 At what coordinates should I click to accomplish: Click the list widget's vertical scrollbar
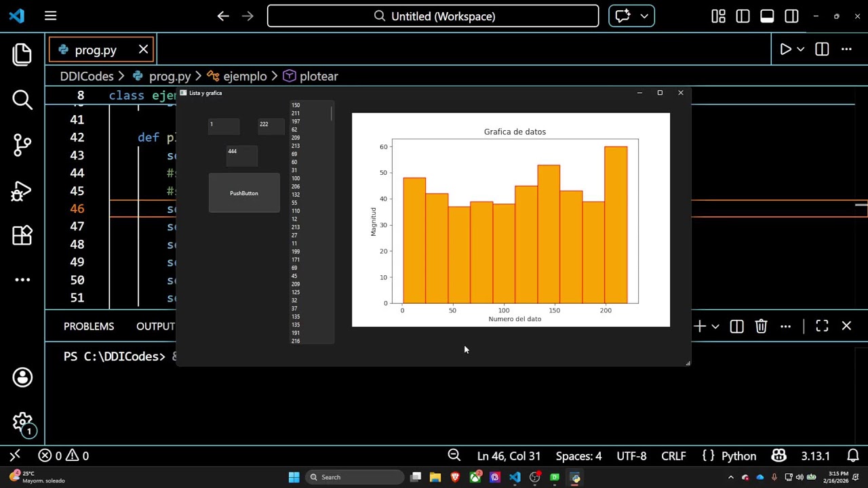click(x=332, y=113)
